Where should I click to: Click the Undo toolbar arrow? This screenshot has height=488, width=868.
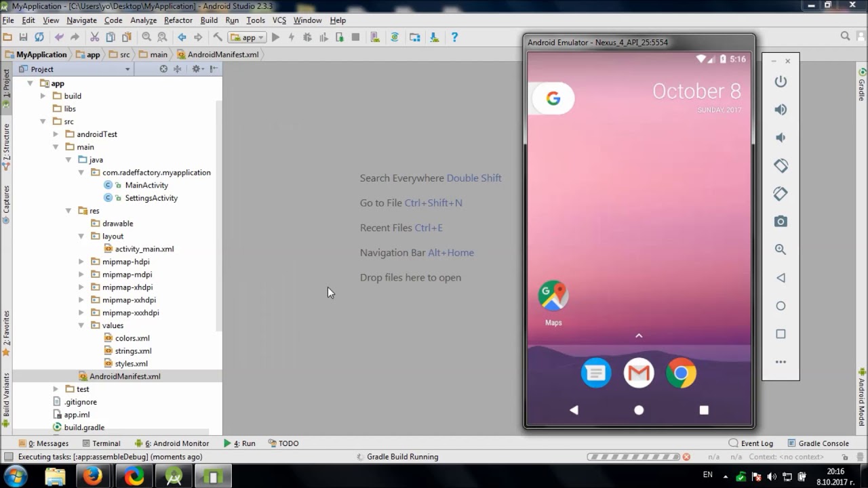[x=59, y=37]
